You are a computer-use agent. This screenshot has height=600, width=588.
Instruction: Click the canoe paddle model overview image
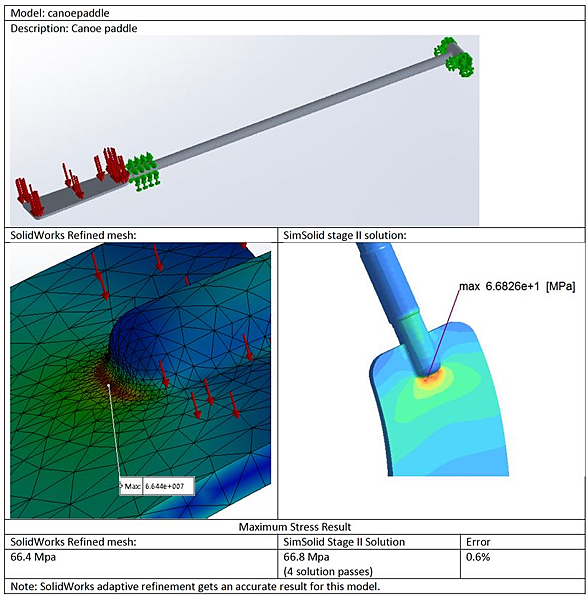244,130
